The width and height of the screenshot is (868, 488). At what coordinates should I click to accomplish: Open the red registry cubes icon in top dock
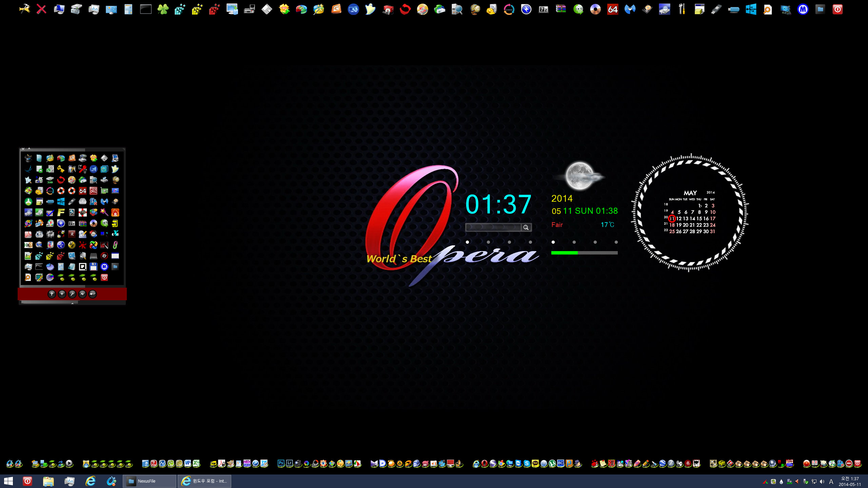pyautogui.click(x=214, y=9)
